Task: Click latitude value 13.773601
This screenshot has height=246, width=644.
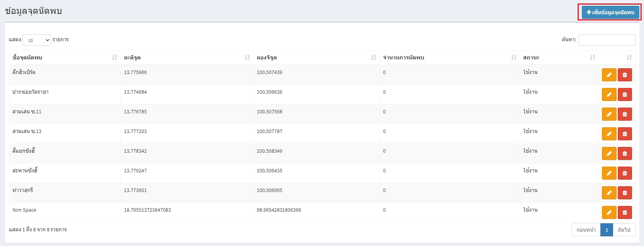Action: (x=135, y=190)
